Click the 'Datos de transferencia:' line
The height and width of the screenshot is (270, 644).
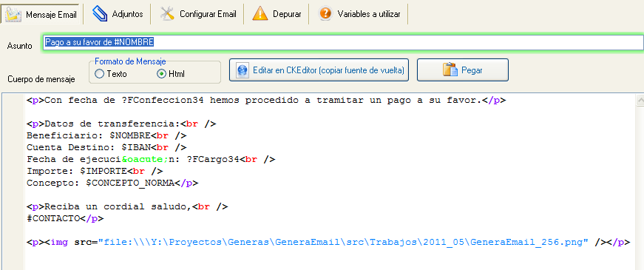(x=121, y=124)
